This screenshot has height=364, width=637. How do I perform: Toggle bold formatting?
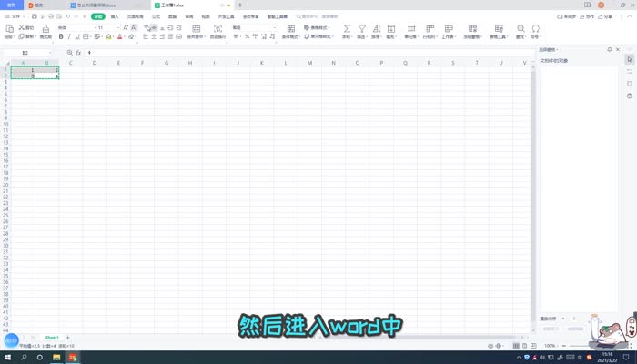tap(61, 36)
